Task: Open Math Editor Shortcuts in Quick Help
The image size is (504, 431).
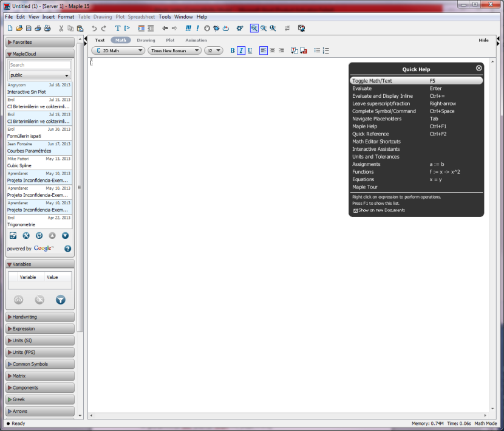Action: point(376,142)
